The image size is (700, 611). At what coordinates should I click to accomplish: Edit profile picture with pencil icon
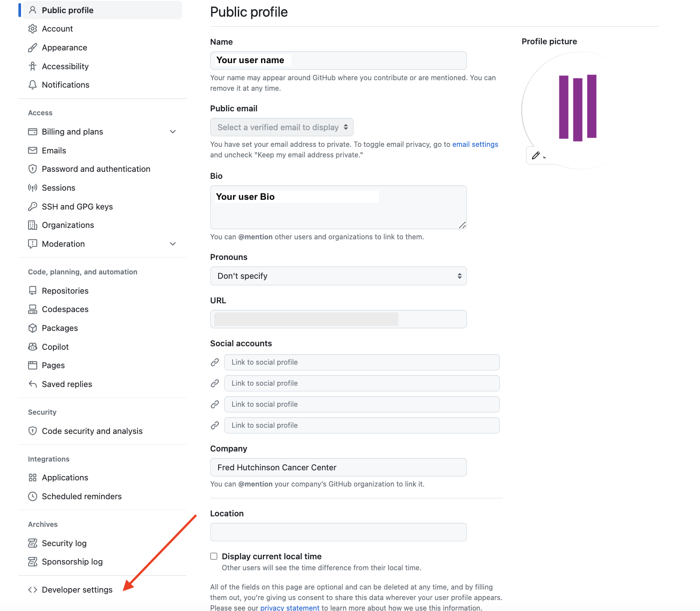(x=535, y=155)
